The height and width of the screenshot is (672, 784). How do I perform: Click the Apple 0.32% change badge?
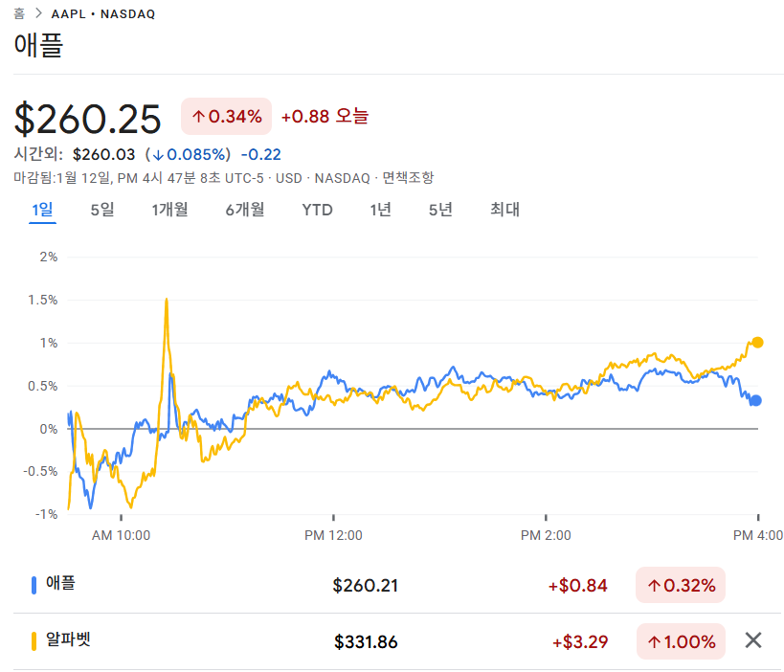(x=681, y=585)
